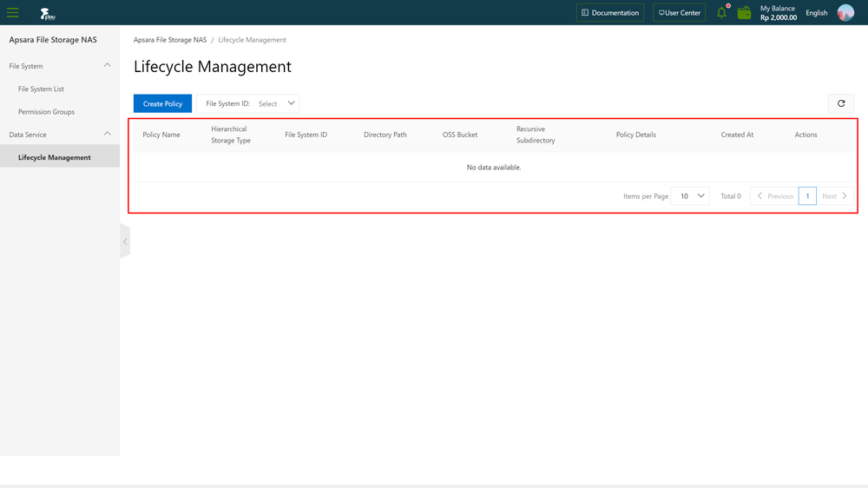The height and width of the screenshot is (488, 868).
Task: Open the notifications bell
Action: click(722, 12)
